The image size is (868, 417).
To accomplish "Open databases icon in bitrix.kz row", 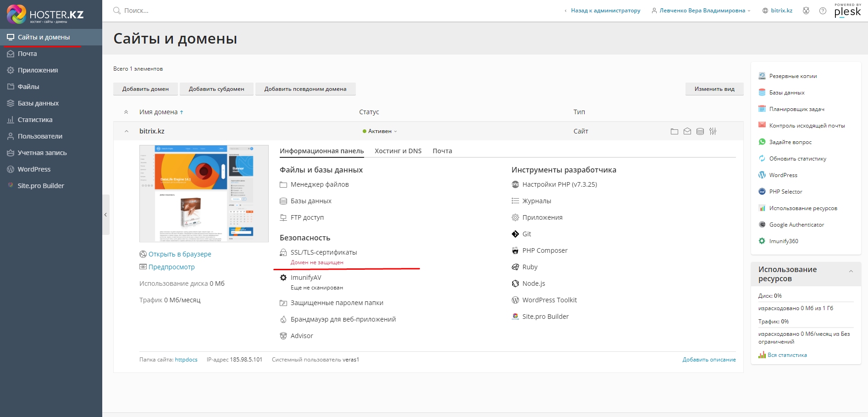I will tap(700, 131).
